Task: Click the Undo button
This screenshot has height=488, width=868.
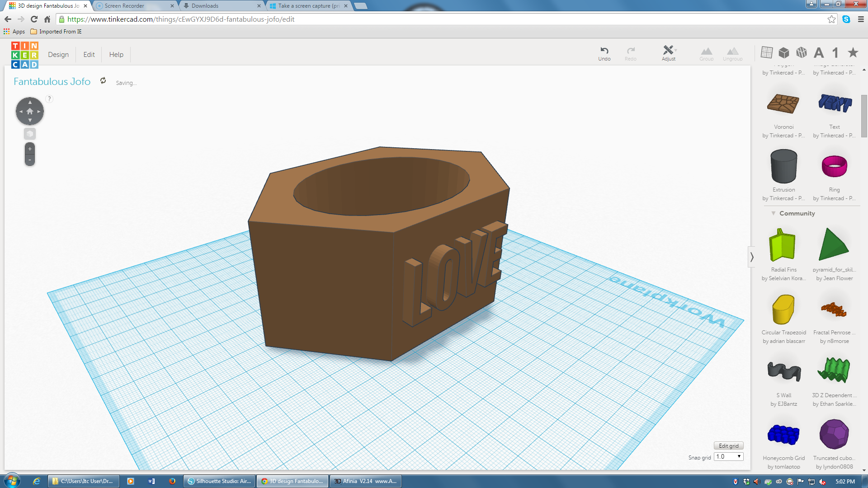Action: tap(604, 53)
